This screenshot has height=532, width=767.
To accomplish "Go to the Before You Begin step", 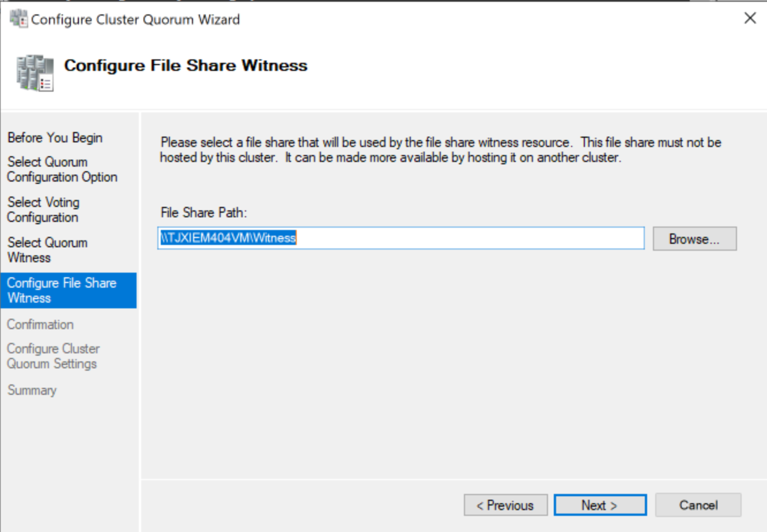I will tap(55, 138).
